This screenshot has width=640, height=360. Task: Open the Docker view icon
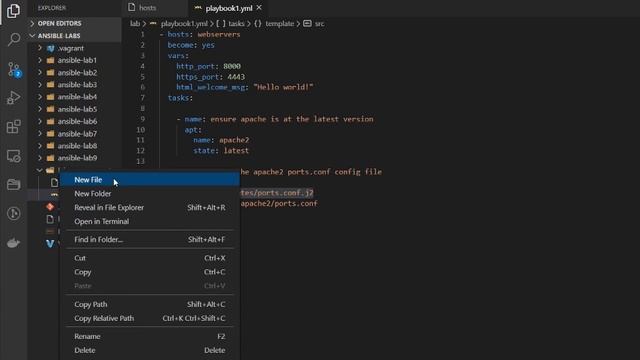point(13,243)
